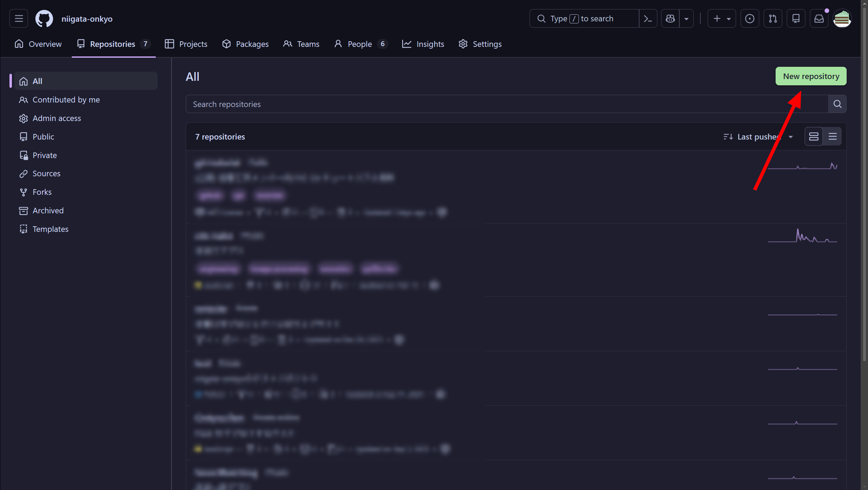This screenshot has height=490, width=868.
Task: Open the Last pushed sort dropdown
Action: 758,137
